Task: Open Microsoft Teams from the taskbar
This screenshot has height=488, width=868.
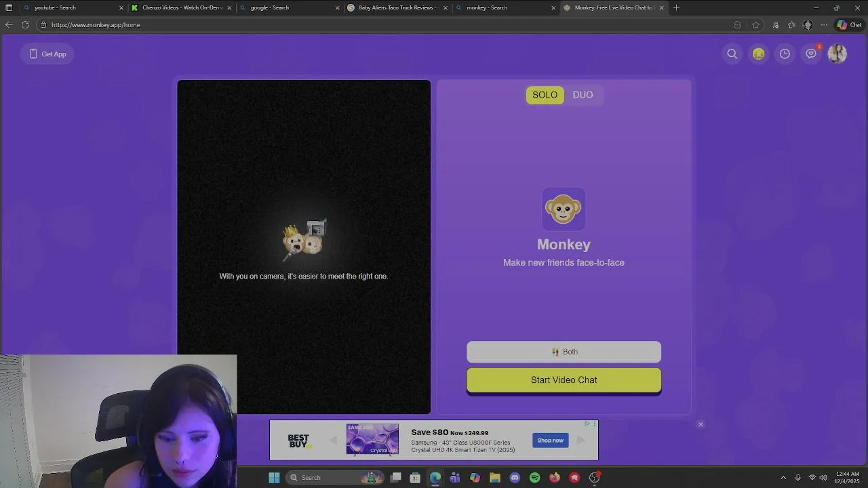Action: pyautogui.click(x=455, y=478)
